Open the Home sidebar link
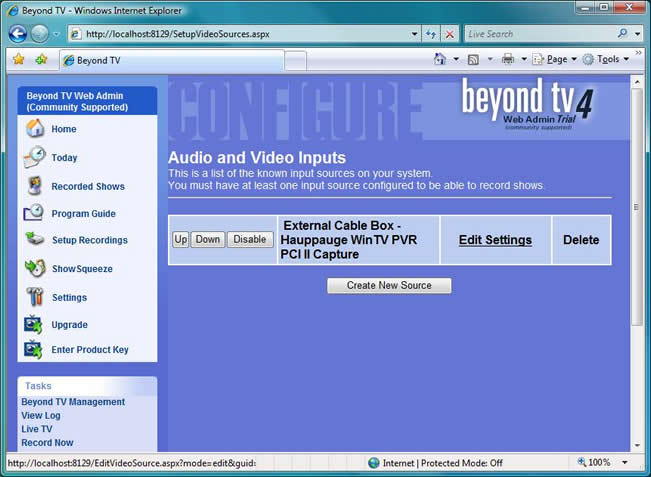 click(x=64, y=129)
